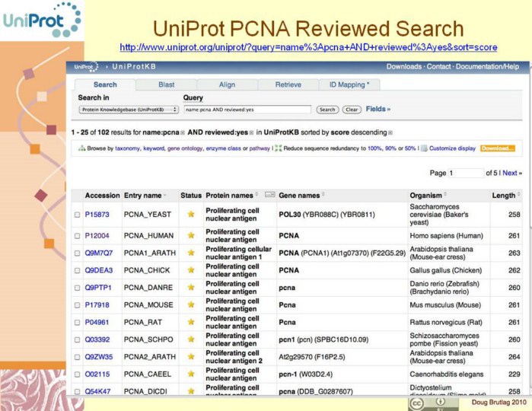Open accession link P12004
532x411 pixels.
point(97,235)
